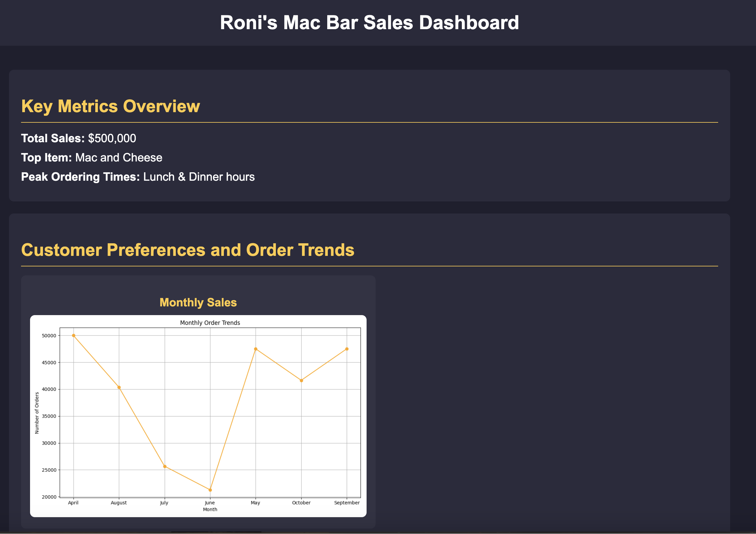756x534 pixels.
Task: Click the 50000 y-axis tick label
Action: [49, 336]
